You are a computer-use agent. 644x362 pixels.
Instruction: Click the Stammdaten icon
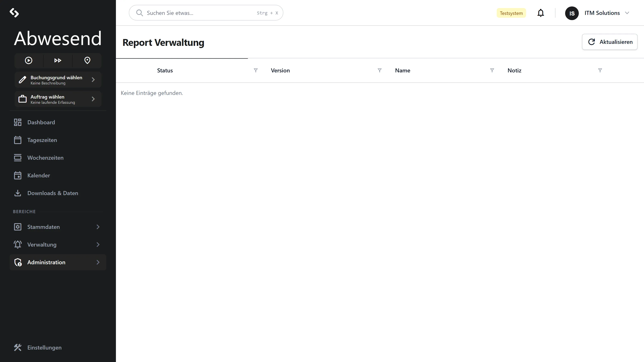pyautogui.click(x=18, y=227)
